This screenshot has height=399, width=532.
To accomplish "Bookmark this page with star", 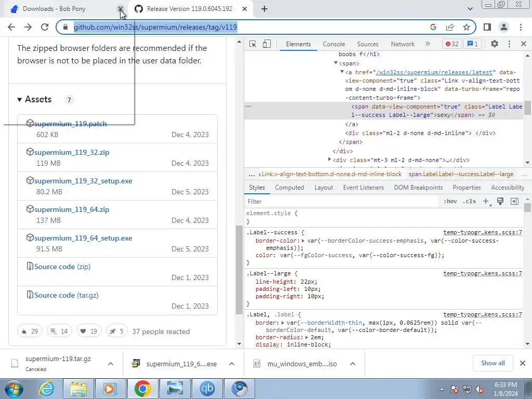I will click(467, 27).
